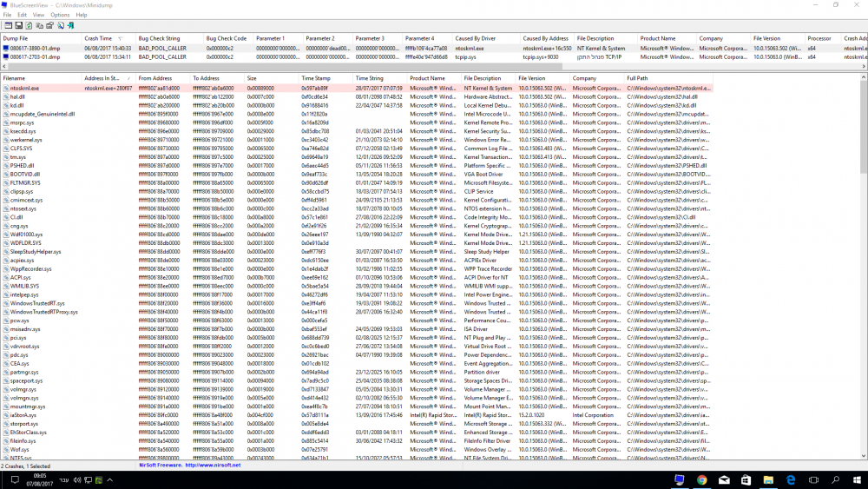Click the volume speaker tray icon
This screenshot has height=489, width=868.
77,480
